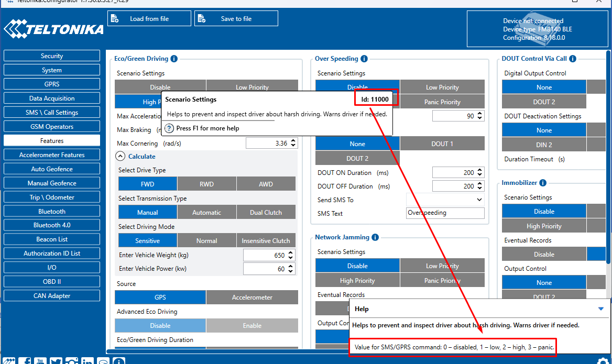Open the YouTube icon in the footer

click(x=40, y=361)
